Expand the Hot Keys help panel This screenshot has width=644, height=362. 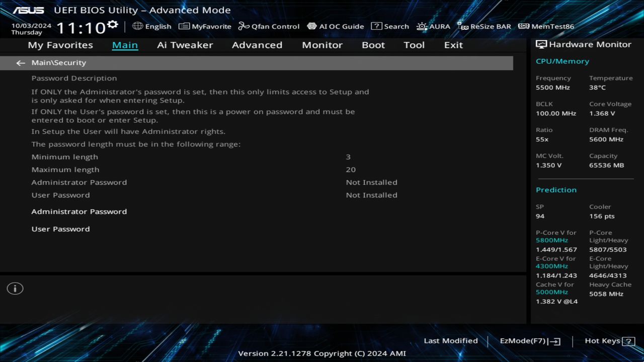(608, 340)
